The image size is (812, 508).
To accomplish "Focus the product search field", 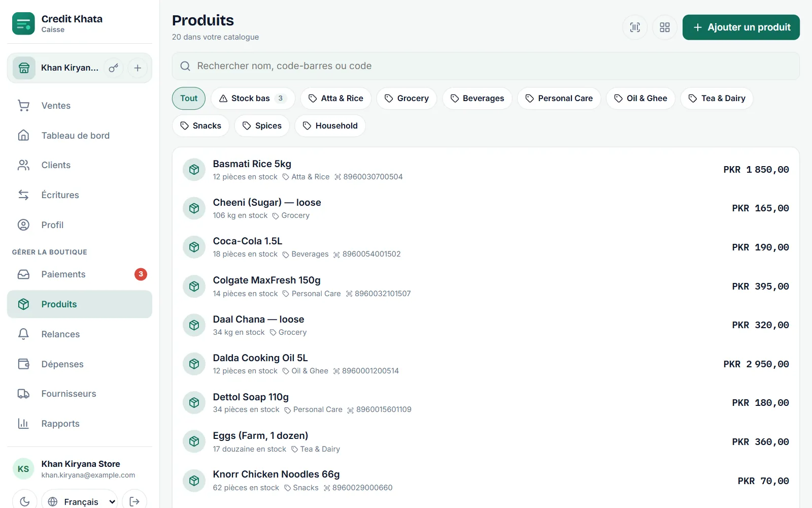I will point(486,66).
